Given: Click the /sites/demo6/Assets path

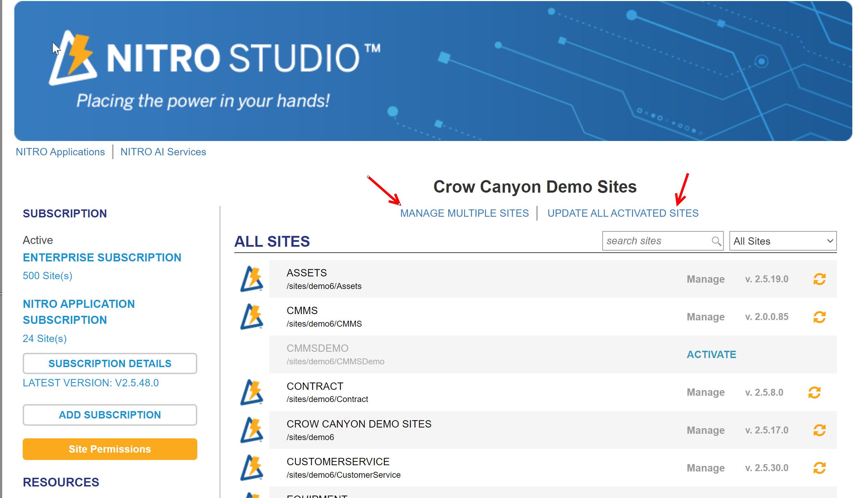Looking at the screenshot, I should tap(324, 286).
